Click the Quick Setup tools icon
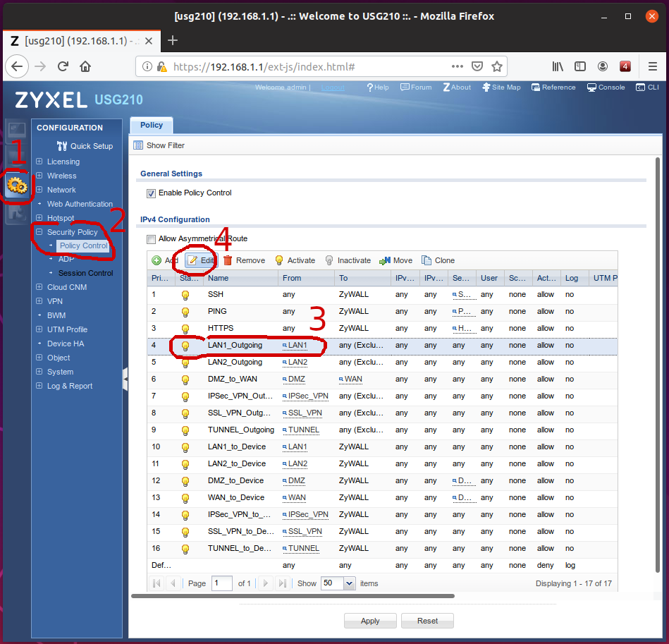 tap(62, 146)
